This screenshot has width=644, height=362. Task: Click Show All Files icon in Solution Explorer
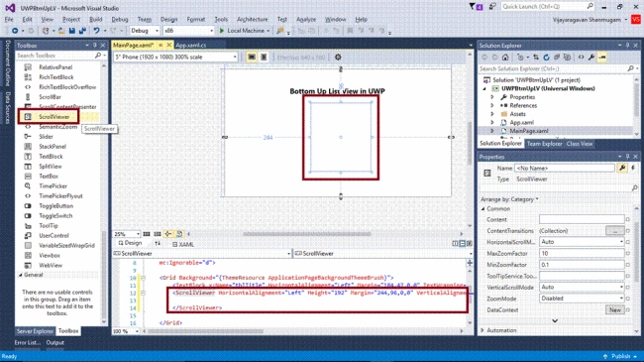coord(567,58)
